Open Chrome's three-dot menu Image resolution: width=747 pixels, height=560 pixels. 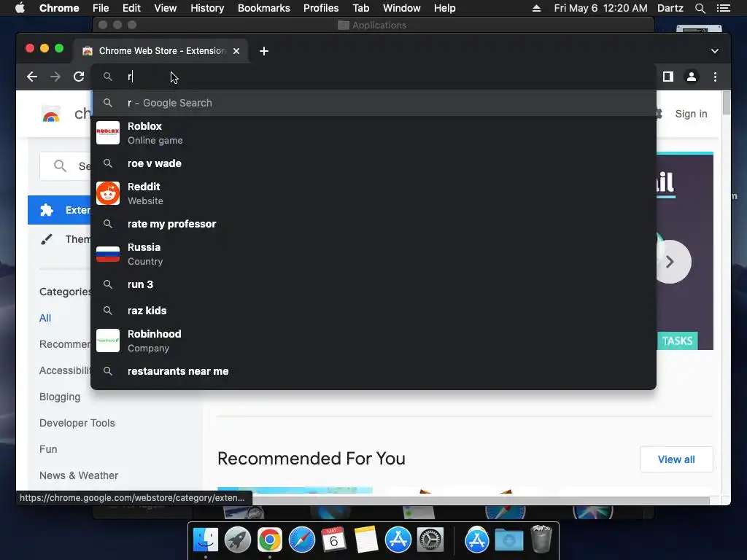click(x=715, y=77)
